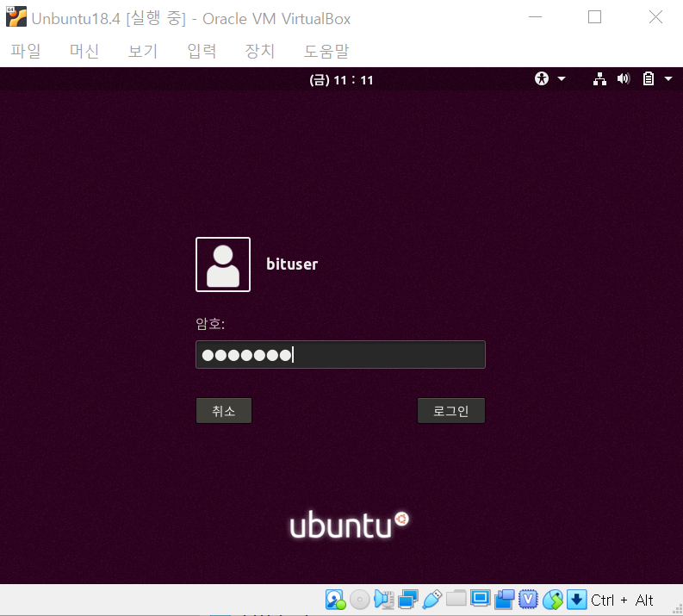Screen dimensions: 683x616
Task: Click the 취소 button
Action: (224, 410)
